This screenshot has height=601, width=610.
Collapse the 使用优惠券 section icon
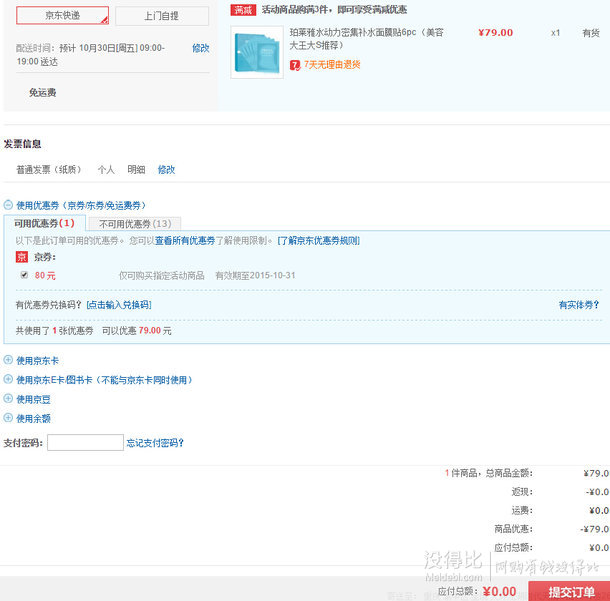(8, 205)
